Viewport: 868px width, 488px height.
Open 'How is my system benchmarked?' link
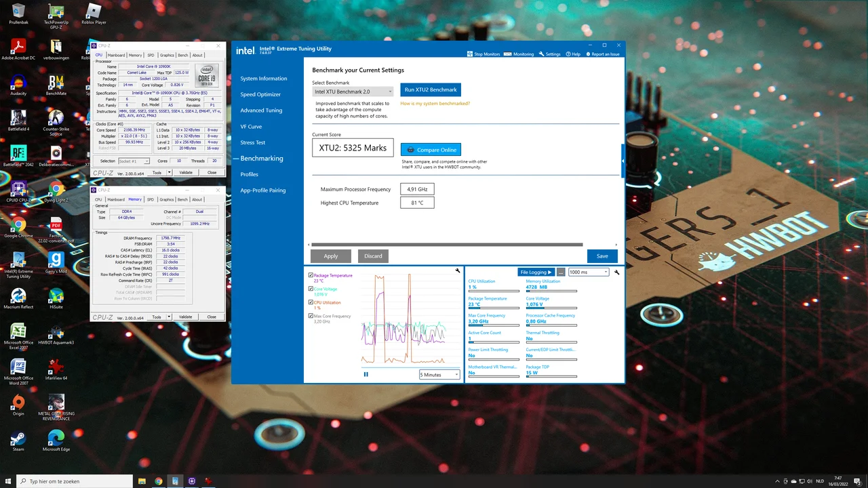pos(435,104)
